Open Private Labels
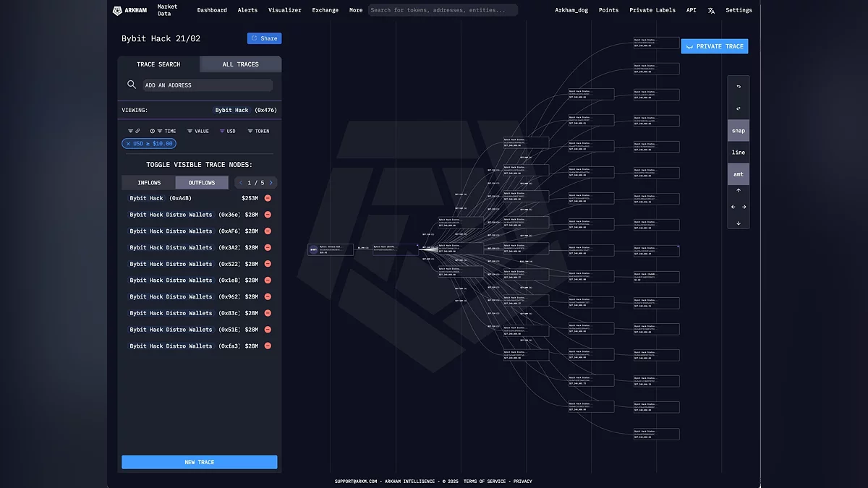The height and width of the screenshot is (488, 868). [x=652, y=10]
